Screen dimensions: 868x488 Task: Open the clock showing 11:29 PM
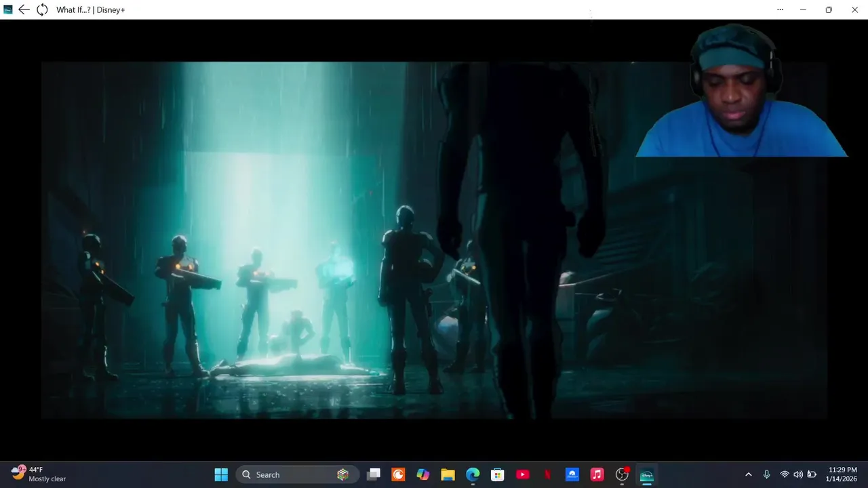[x=843, y=474]
